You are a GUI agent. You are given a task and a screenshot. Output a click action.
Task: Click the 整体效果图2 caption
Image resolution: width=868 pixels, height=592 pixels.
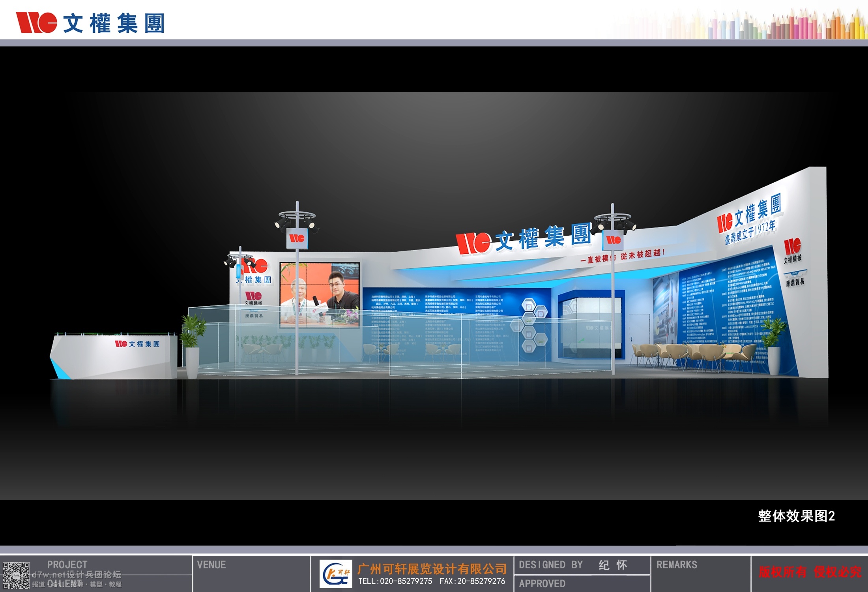(796, 516)
